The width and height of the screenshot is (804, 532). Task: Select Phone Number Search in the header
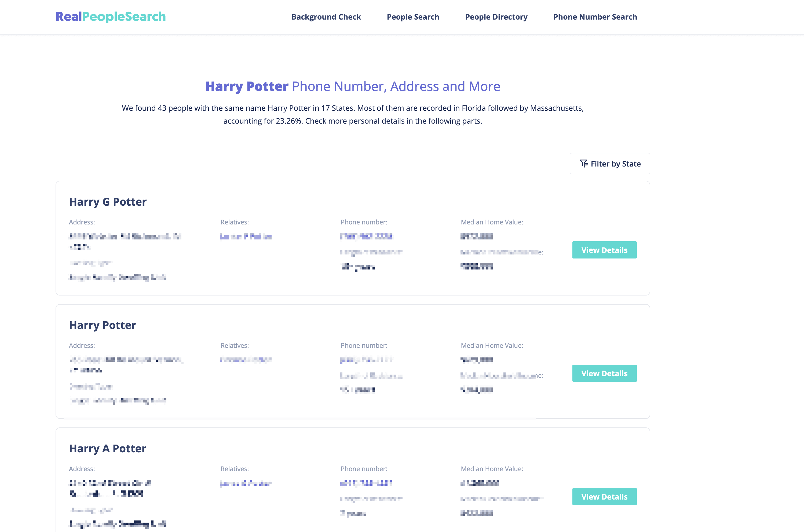[595, 17]
